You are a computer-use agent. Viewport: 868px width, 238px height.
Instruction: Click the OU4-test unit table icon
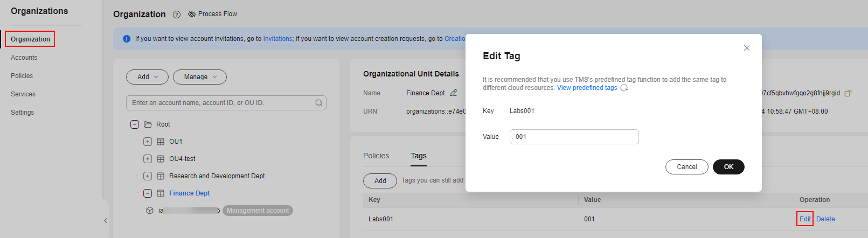tap(161, 159)
